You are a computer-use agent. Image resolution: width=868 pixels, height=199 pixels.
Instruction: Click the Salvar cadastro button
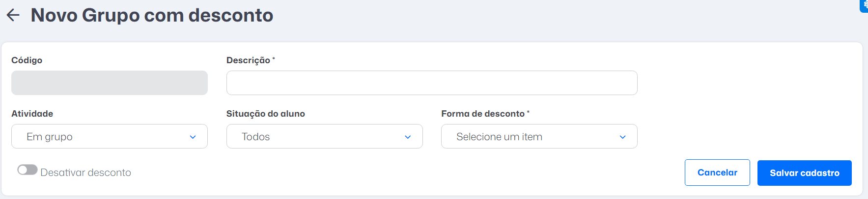pos(805,173)
